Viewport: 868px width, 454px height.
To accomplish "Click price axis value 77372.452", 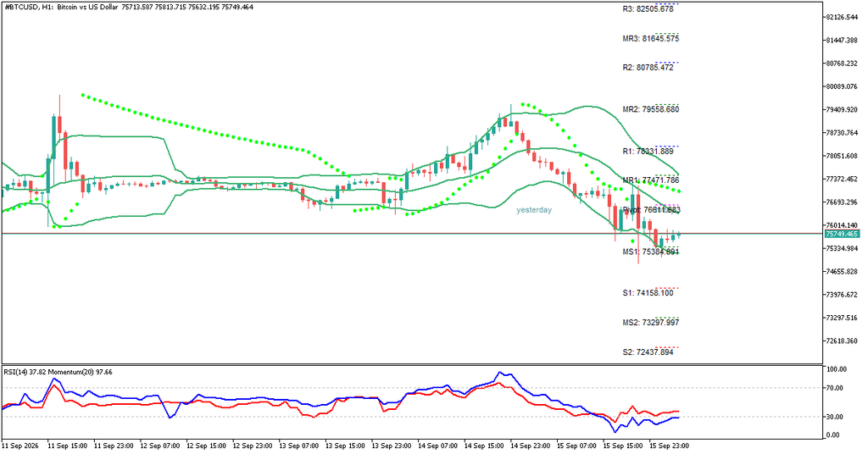I will [842, 179].
